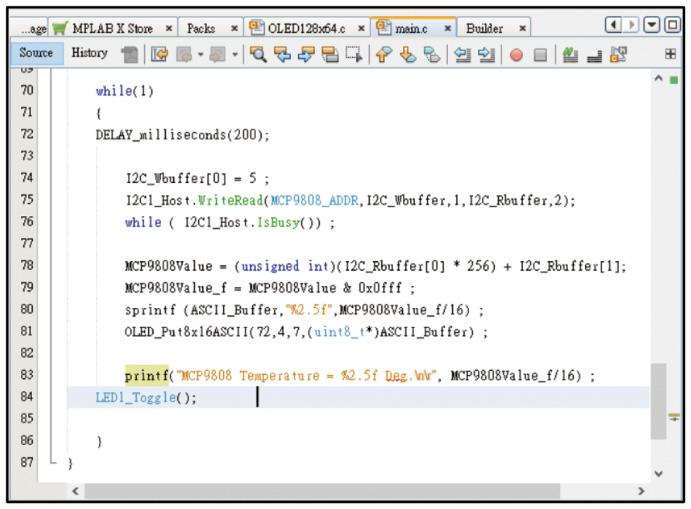Toggle a bookmark on the current line

[431, 54]
